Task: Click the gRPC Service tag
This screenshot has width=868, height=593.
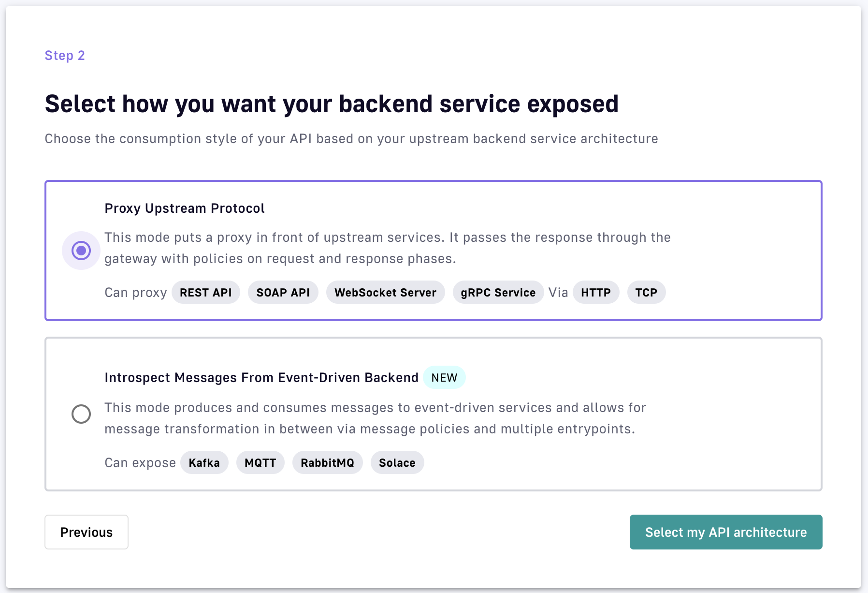Action: point(498,293)
